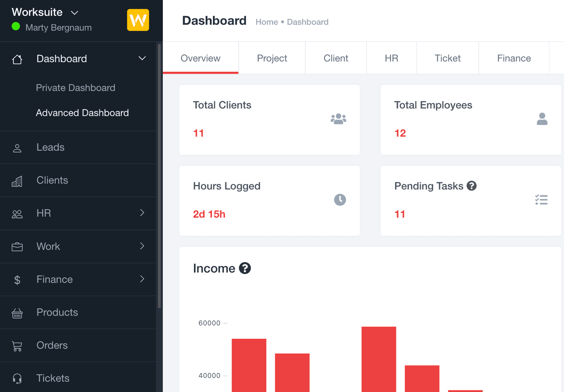The image size is (564, 392).
Task: Click the Clients building icon
Action: [x=17, y=180]
